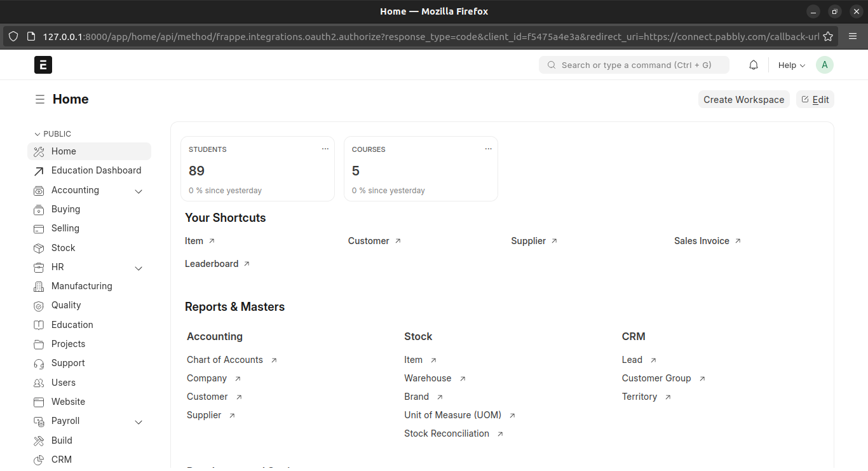Screen dimensions: 868x471
Task: Open the Sales Invoice shortcut
Action: [x=708, y=241]
